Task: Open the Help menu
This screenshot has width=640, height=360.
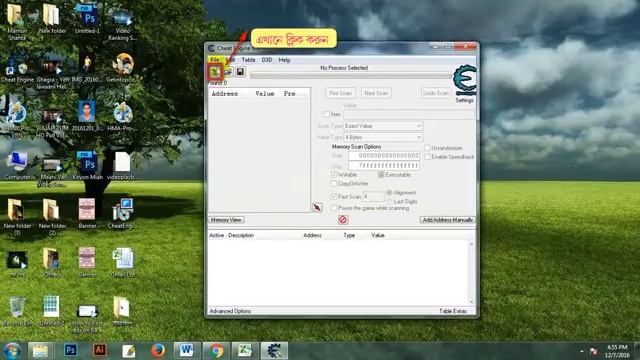Action: tap(284, 60)
